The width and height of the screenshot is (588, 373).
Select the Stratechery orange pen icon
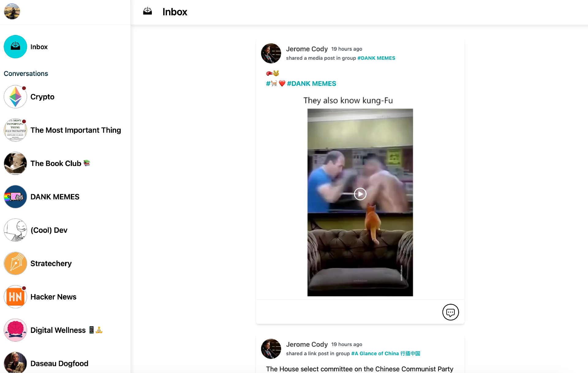pyautogui.click(x=15, y=263)
